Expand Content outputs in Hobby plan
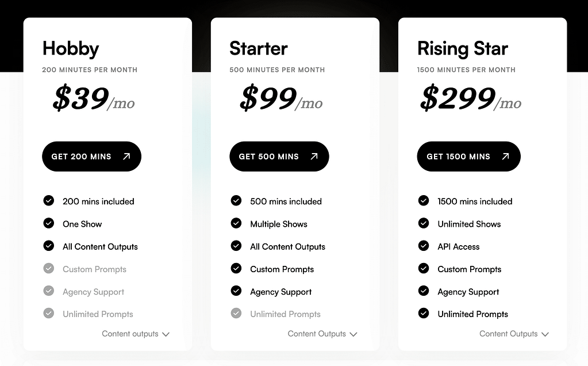The height and width of the screenshot is (366, 588). click(x=136, y=334)
